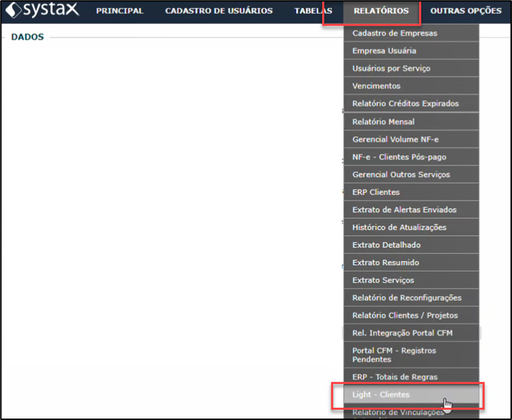The width and height of the screenshot is (512, 420).
Task: Open Extrato Serviços report
Action: (x=411, y=280)
